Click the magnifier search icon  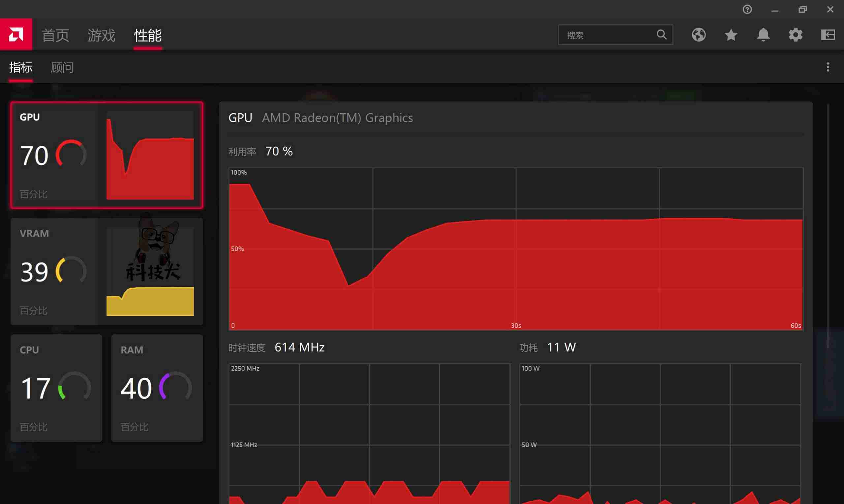point(661,34)
